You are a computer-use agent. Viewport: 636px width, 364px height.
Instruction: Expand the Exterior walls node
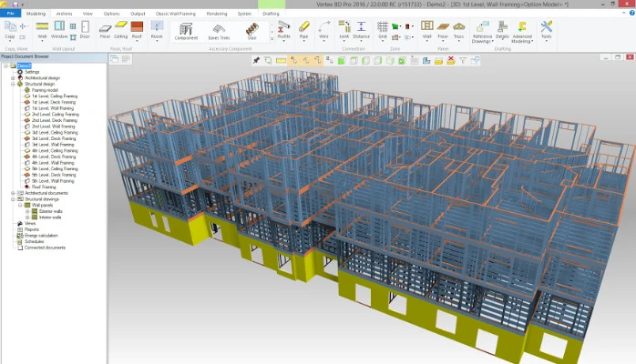point(27,211)
